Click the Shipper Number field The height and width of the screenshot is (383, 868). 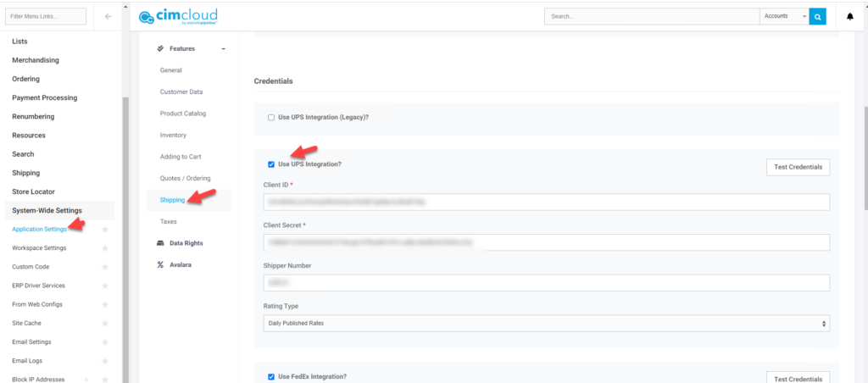pyautogui.click(x=547, y=283)
